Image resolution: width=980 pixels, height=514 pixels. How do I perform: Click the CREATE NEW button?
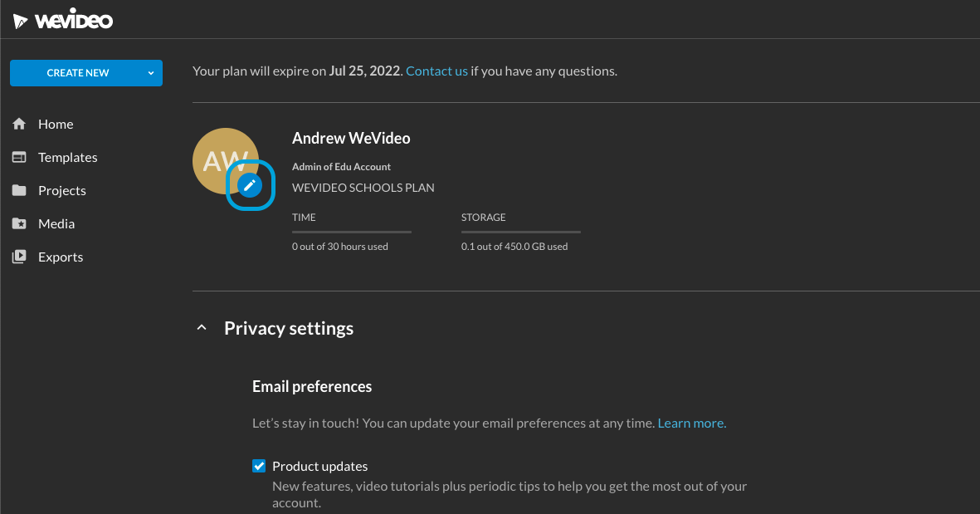[86, 73]
